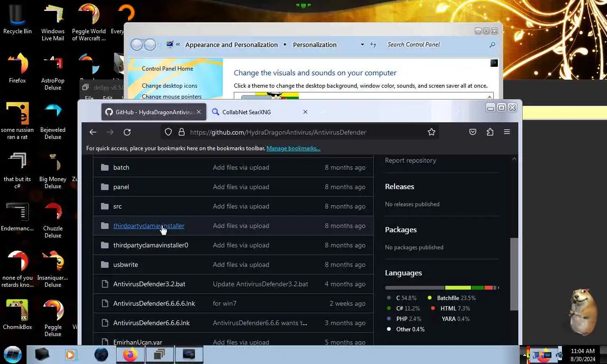The height and width of the screenshot is (364, 607).
Task: Click Report repository on GitHub sidebar
Action: 411,160
